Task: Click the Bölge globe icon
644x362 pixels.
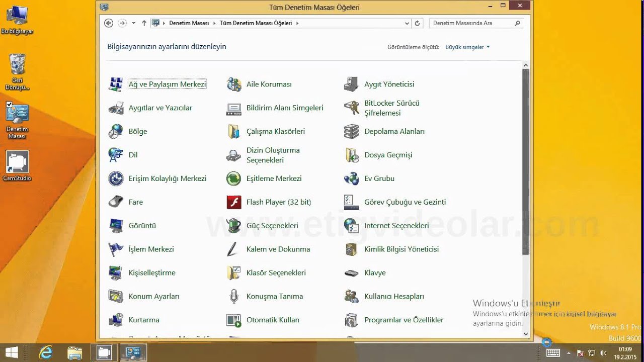Action: click(x=116, y=132)
